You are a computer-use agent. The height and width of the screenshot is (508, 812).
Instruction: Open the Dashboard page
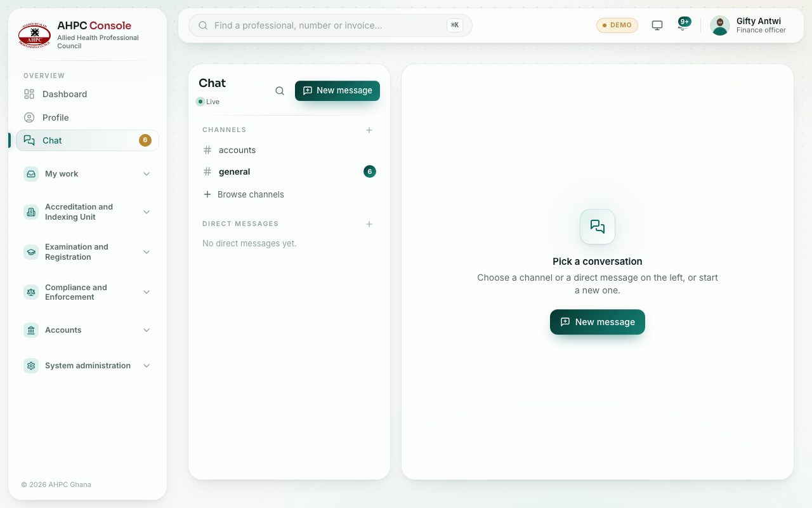88,94
